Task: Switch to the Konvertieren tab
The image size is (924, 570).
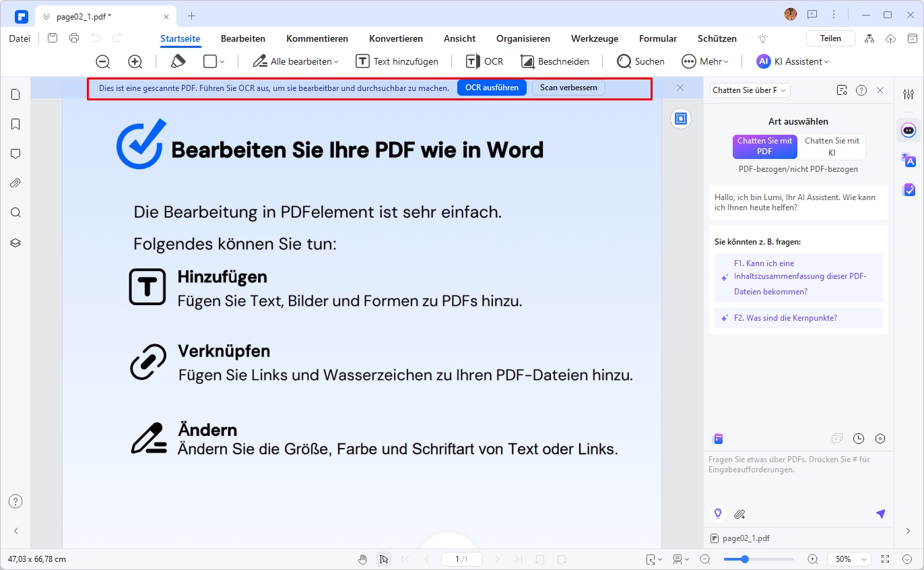Action: tap(396, 39)
